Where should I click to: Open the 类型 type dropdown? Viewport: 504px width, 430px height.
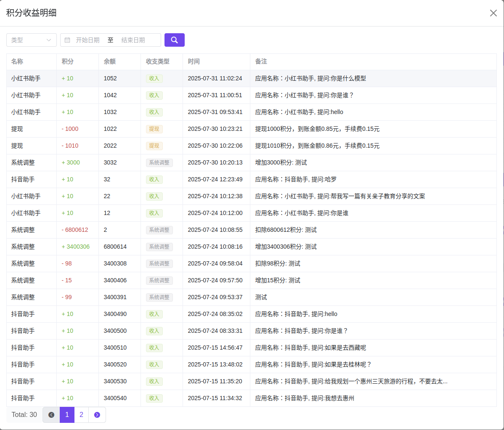click(x=32, y=40)
